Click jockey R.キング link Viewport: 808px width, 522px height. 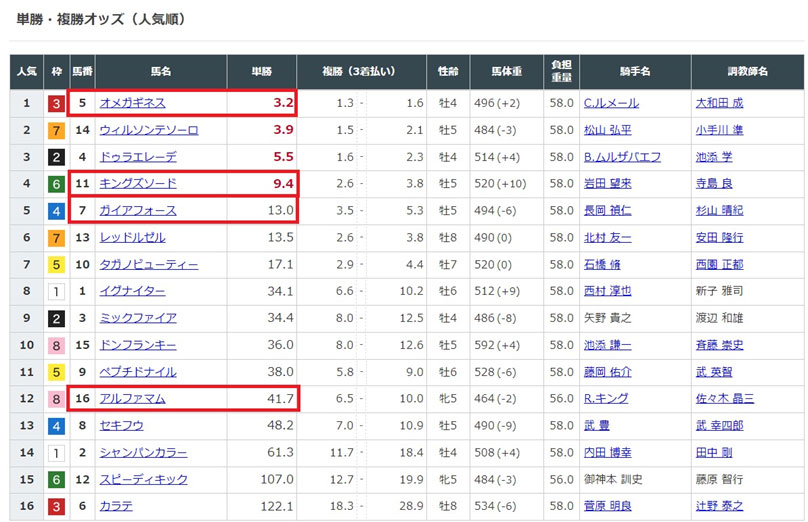click(608, 399)
